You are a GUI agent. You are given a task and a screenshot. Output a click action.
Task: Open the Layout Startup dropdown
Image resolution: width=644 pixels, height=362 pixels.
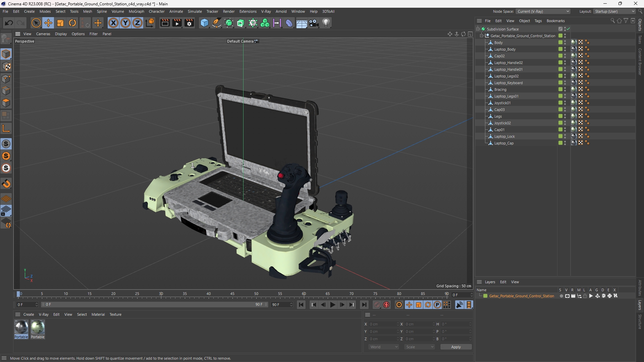point(614,11)
